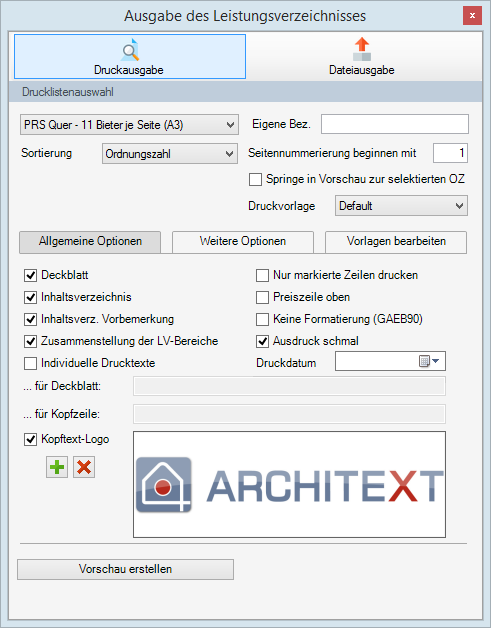Click the Seitennummerierung beginnen mit field
The height and width of the screenshot is (628, 491).
click(451, 153)
